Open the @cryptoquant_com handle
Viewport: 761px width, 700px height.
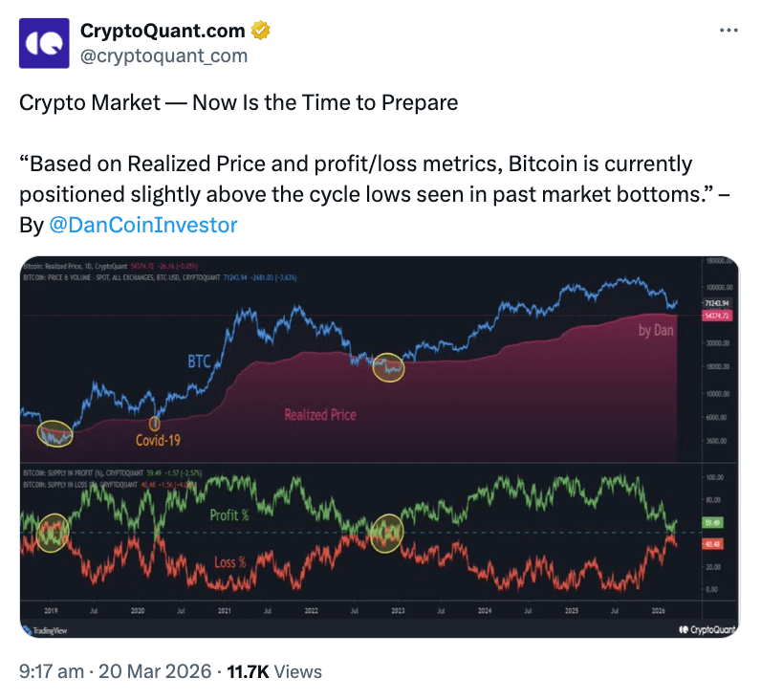pos(163,55)
